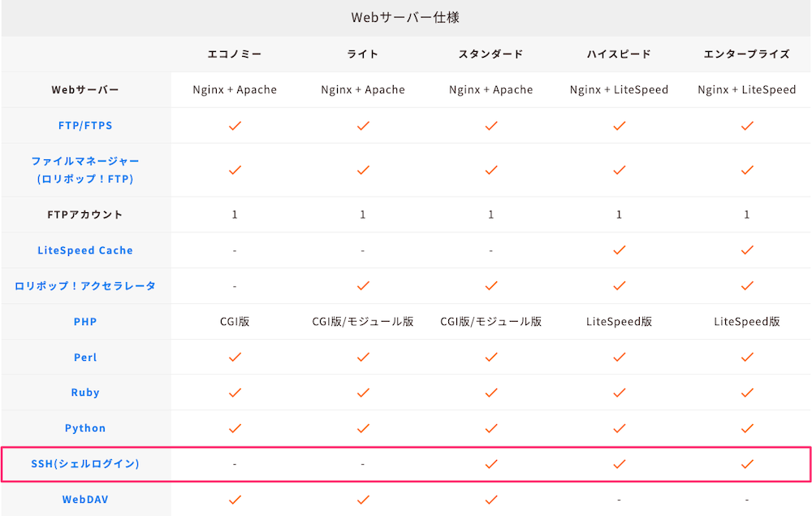812x516 pixels.
Task: Click the FTP/FTPS checkmark under エンタープライズ
Action: pos(746,126)
